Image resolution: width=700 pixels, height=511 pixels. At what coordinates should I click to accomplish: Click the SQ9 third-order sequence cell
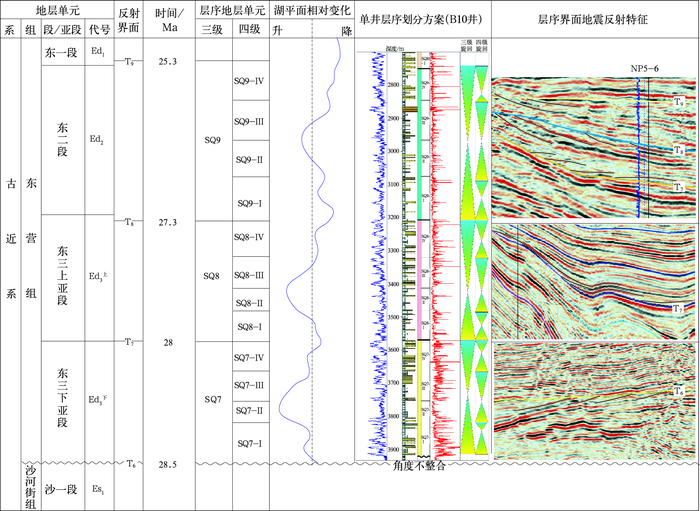tap(213, 140)
